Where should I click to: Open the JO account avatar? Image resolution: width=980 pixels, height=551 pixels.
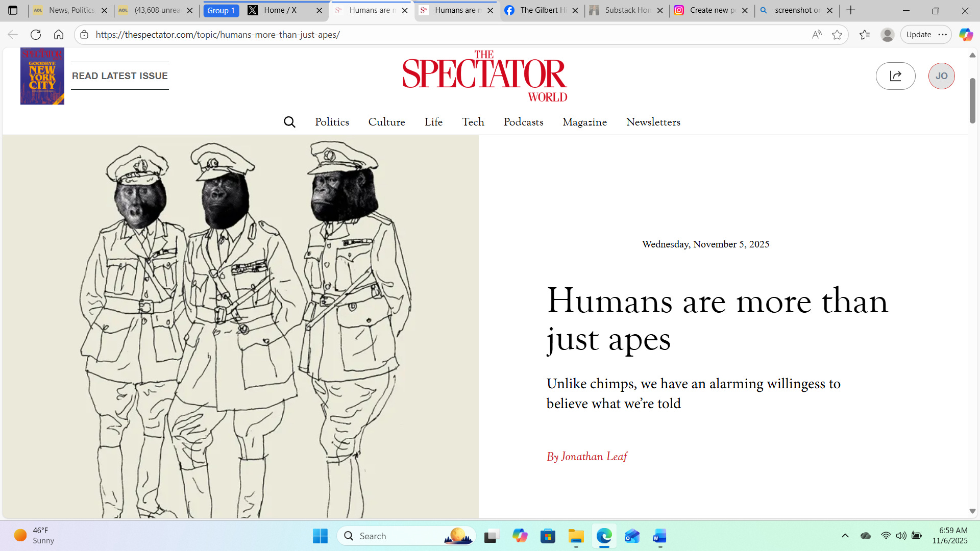[x=941, y=76]
